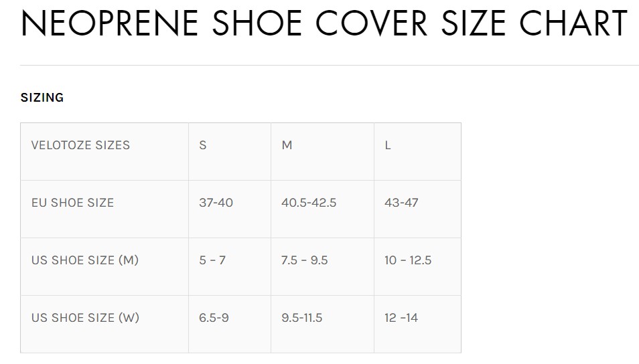Click the word NEOPRENE in the title
This screenshot has width=639, height=364.
[x=110, y=24]
